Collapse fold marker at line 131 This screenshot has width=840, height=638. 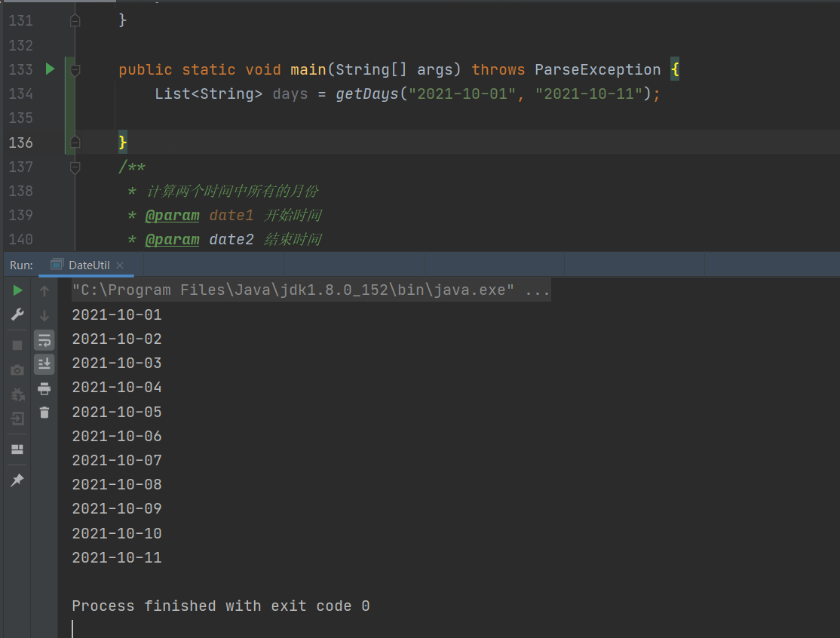75,20
